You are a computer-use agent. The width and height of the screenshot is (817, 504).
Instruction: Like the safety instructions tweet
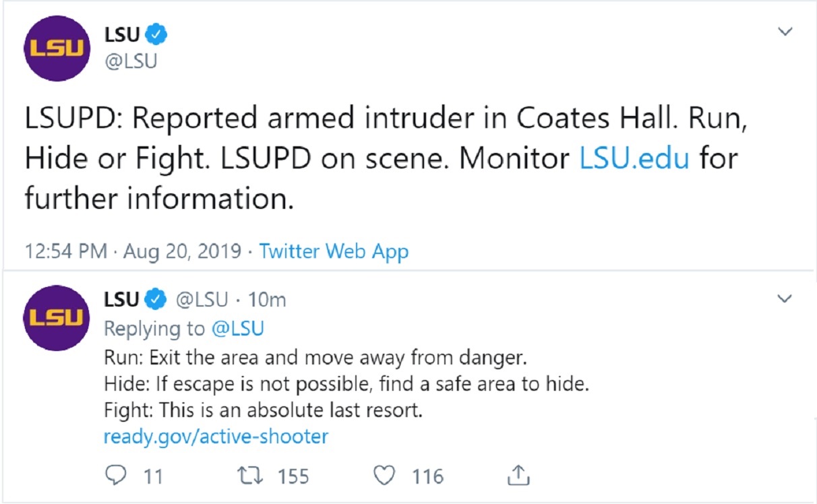[x=384, y=476]
